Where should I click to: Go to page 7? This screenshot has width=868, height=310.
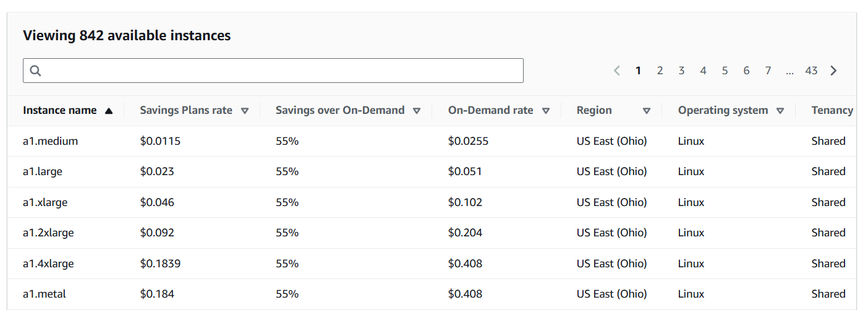tap(768, 71)
